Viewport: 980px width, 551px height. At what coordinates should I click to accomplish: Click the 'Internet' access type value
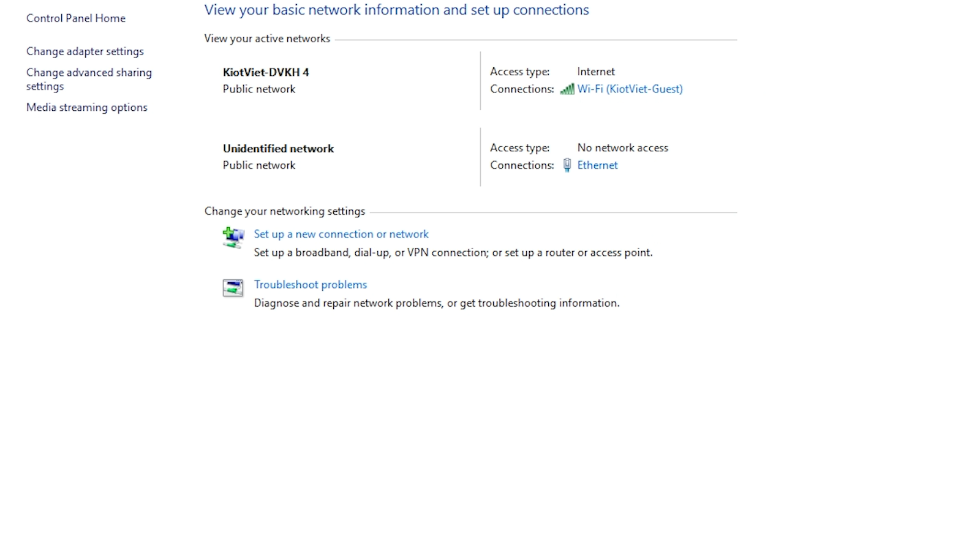click(596, 72)
